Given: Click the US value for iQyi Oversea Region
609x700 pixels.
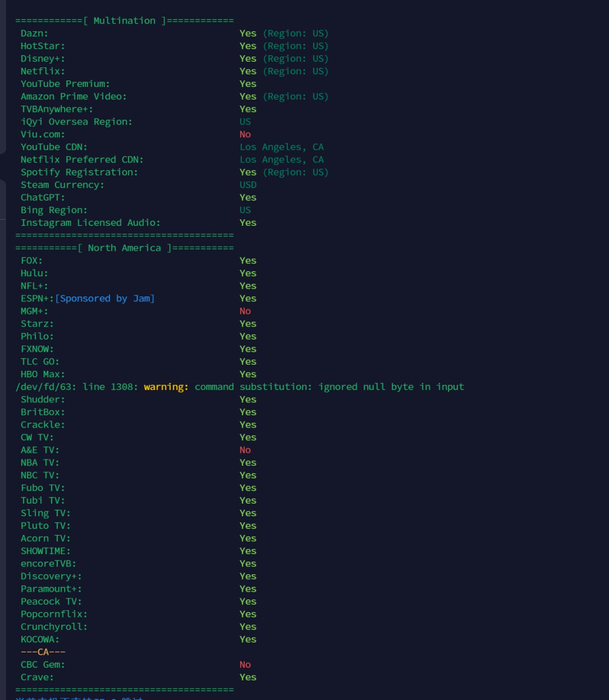Looking at the screenshot, I should 245,121.
